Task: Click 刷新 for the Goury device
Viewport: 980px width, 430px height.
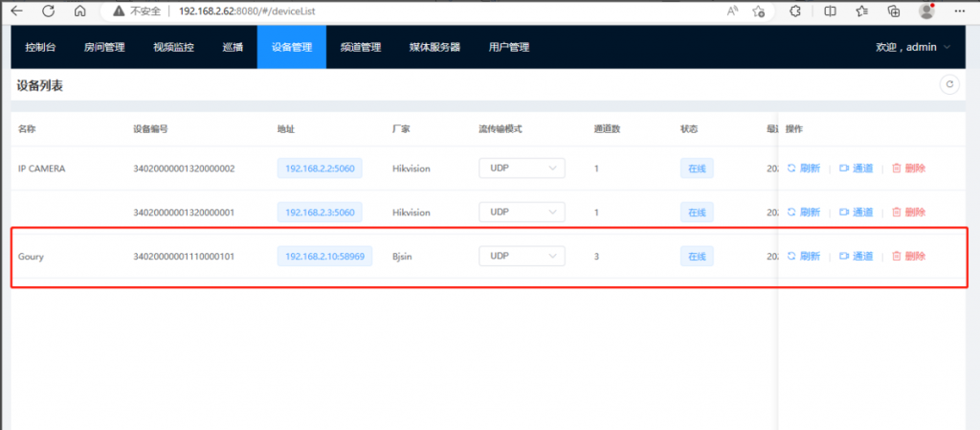Action: click(x=804, y=256)
